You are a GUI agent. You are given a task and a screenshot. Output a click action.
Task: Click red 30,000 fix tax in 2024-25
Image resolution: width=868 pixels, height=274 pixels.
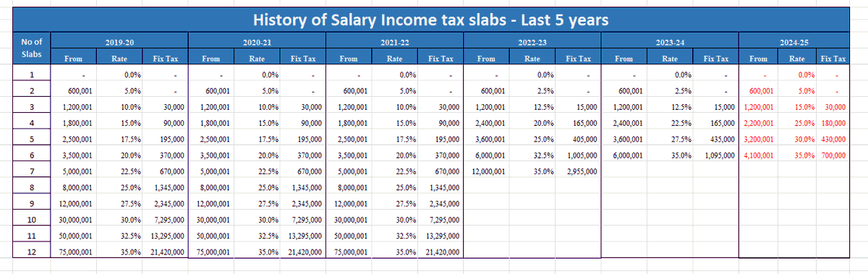click(x=835, y=108)
